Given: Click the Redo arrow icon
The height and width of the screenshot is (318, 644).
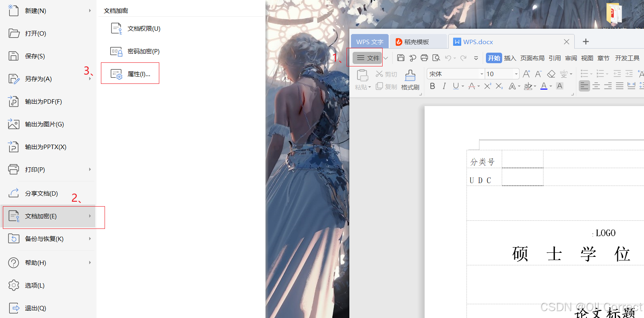Looking at the screenshot, I should (x=463, y=58).
